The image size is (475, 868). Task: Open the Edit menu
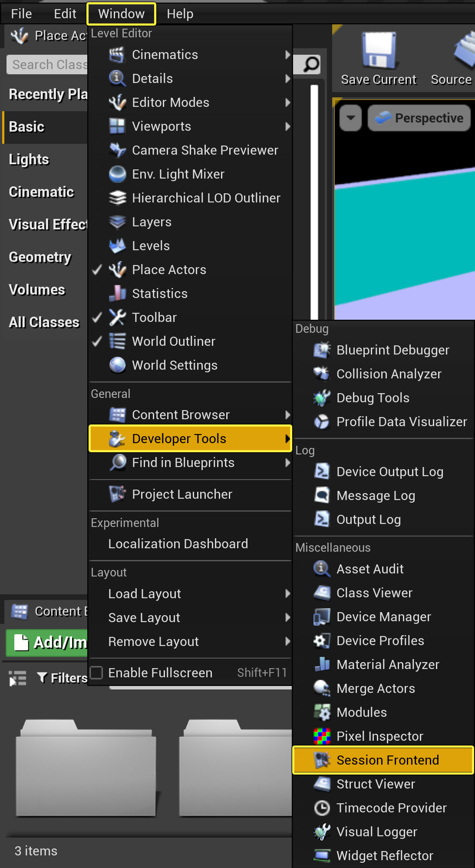65,14
